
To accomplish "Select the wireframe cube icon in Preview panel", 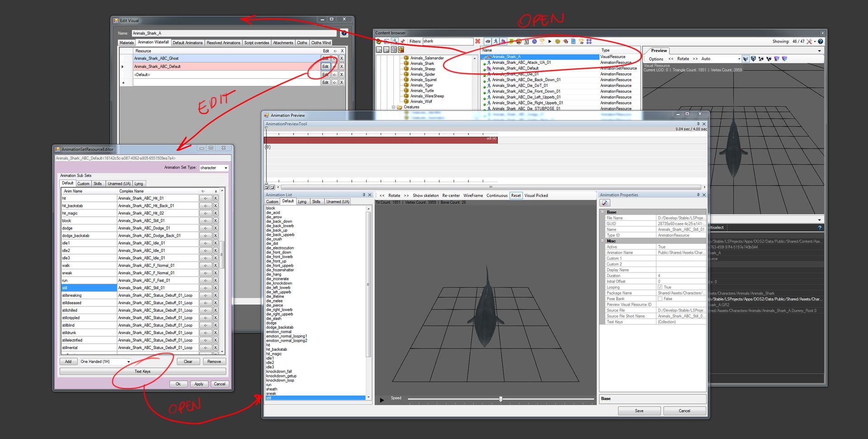I will 753,59.
